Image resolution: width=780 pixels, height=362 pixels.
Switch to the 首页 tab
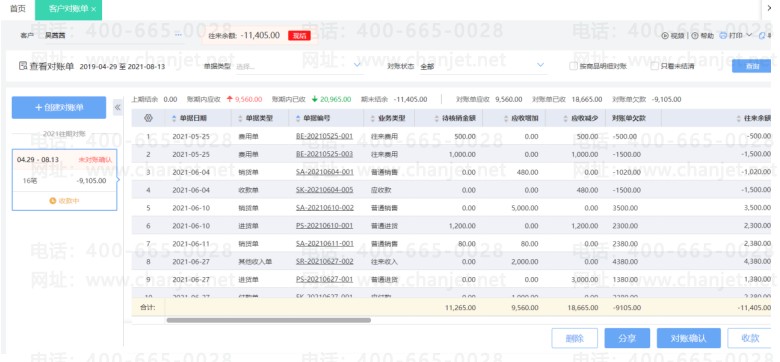point(17,9)
